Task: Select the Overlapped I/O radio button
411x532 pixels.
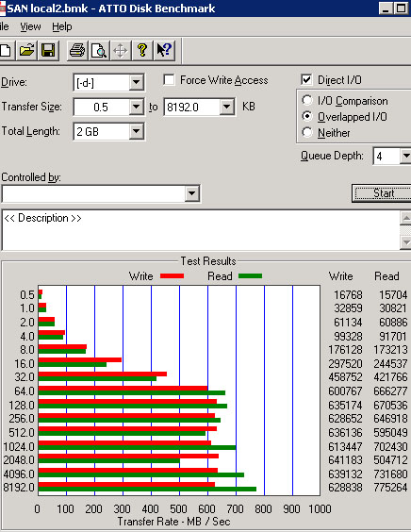Action: (x=307, y=116)
